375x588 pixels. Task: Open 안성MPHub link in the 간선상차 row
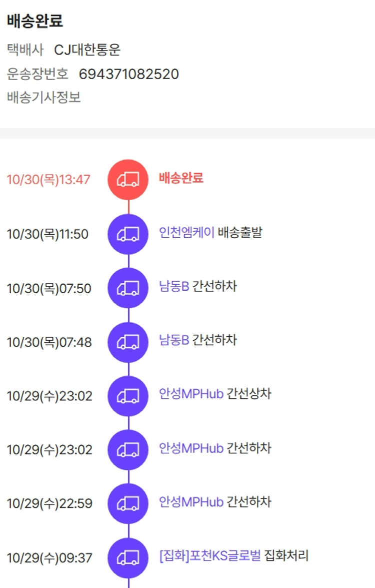[x=191, y=394]
